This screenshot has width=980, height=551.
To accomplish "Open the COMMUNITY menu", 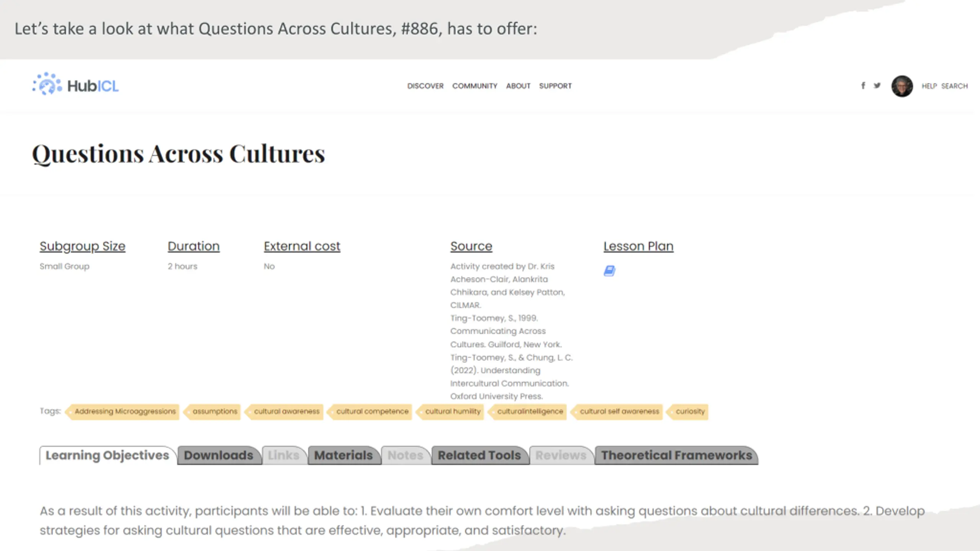I will [475, 86].
